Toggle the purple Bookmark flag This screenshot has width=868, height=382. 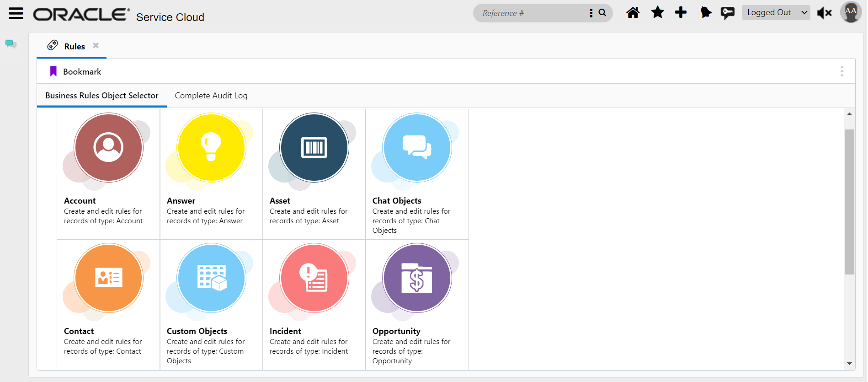[x=53, y=71]
